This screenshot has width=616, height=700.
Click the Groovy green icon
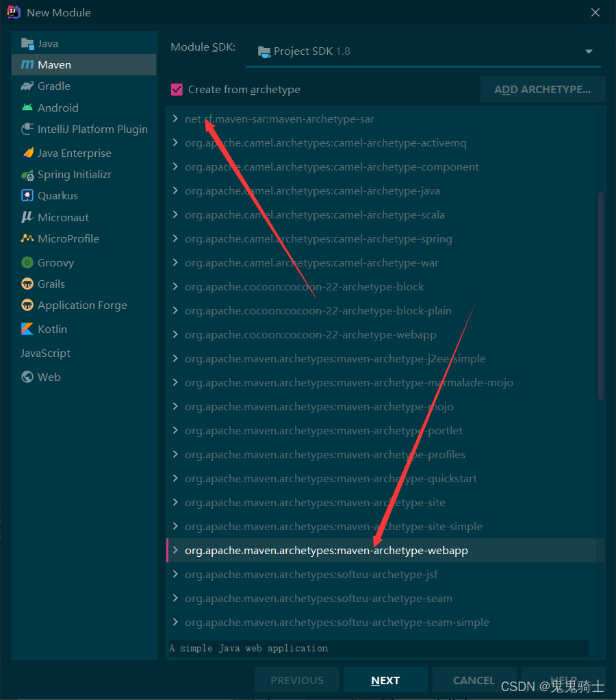pos(27,262)
